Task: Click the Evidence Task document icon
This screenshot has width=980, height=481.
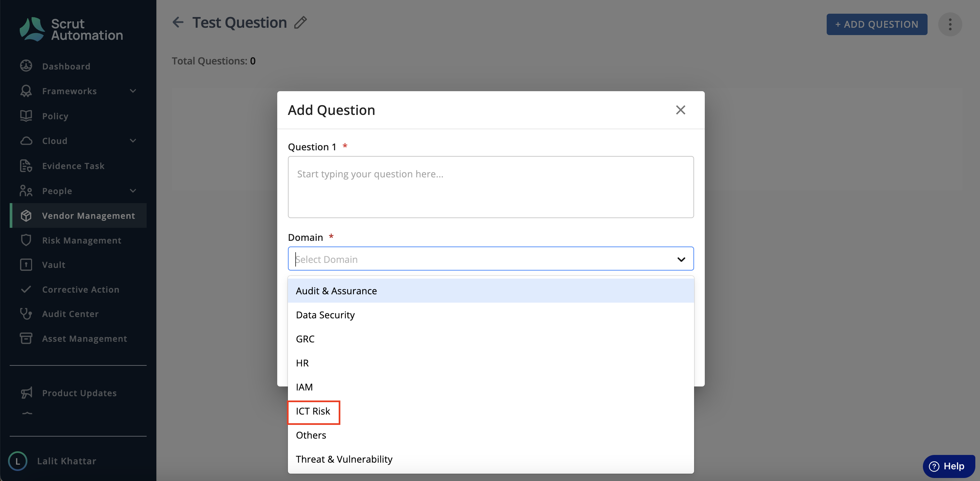Action: pyautogui.click(x=26, y=166)
